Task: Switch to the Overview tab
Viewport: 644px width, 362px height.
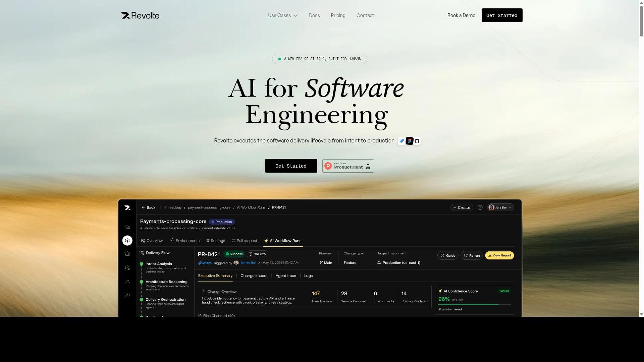Action: click(x=152, y=241)
